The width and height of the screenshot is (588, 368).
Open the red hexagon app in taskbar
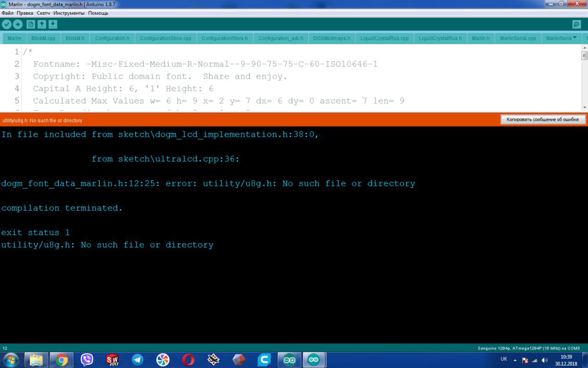(x=239, y=359)
